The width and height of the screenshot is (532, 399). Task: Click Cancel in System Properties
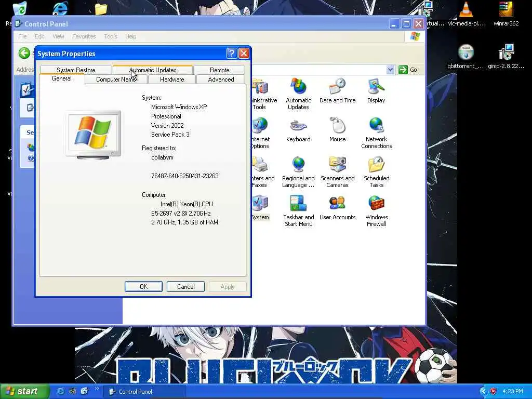[x=185, y=286]
